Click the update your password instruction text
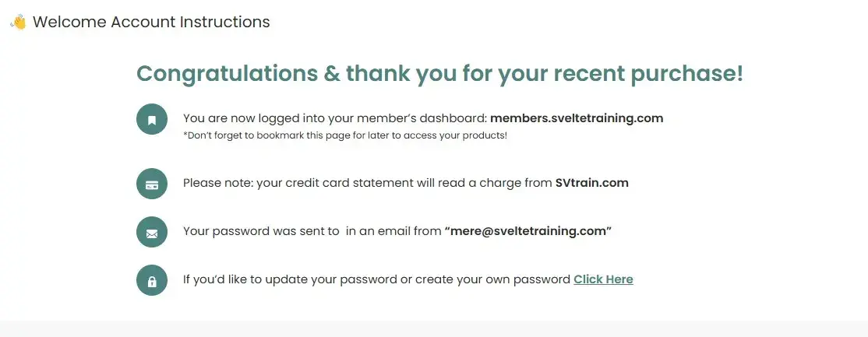This screenshot has width=868, height=337. pos(376,279)
